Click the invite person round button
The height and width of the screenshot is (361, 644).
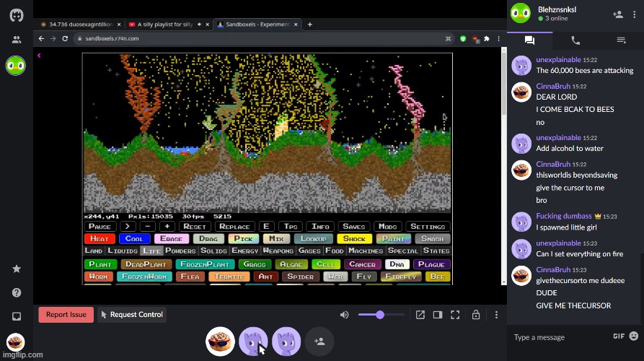(x=319, y=342)
